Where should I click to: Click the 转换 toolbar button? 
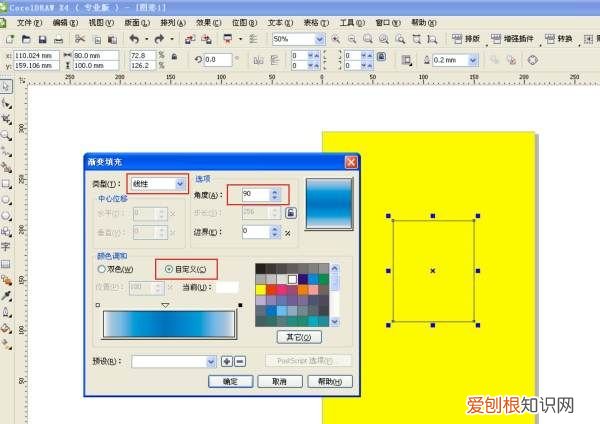(559, 39)
